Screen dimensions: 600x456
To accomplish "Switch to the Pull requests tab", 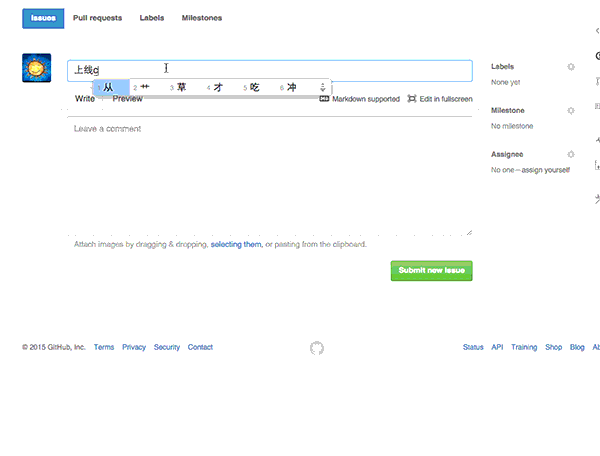I will (x=96, y=18).
